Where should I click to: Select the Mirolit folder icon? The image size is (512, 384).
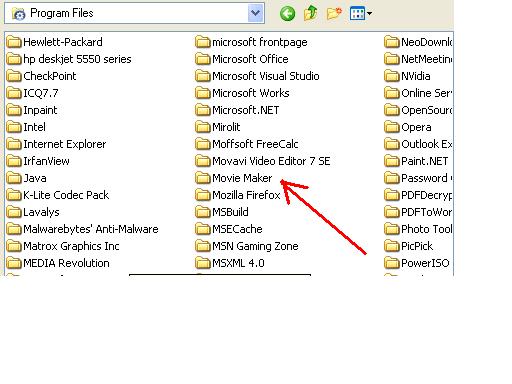pyautogui.click(x=203, y=127)
